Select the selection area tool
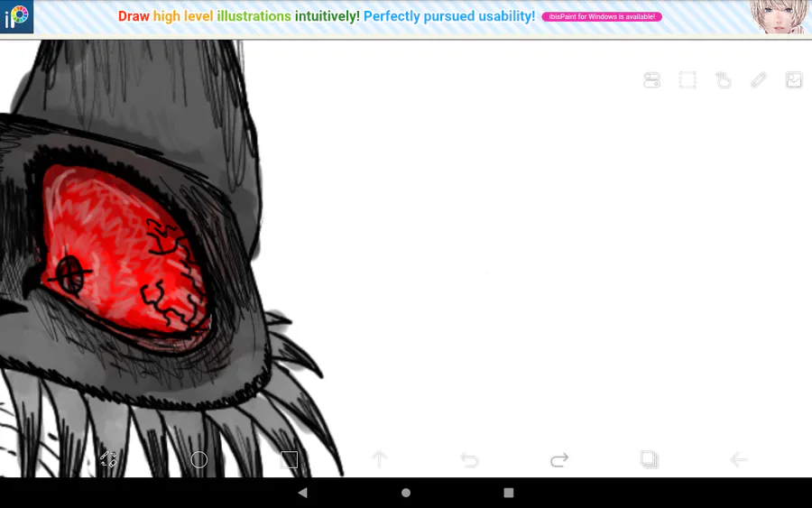Image resolution: width=812 pixels, height=508 pixels. point(687,80)
